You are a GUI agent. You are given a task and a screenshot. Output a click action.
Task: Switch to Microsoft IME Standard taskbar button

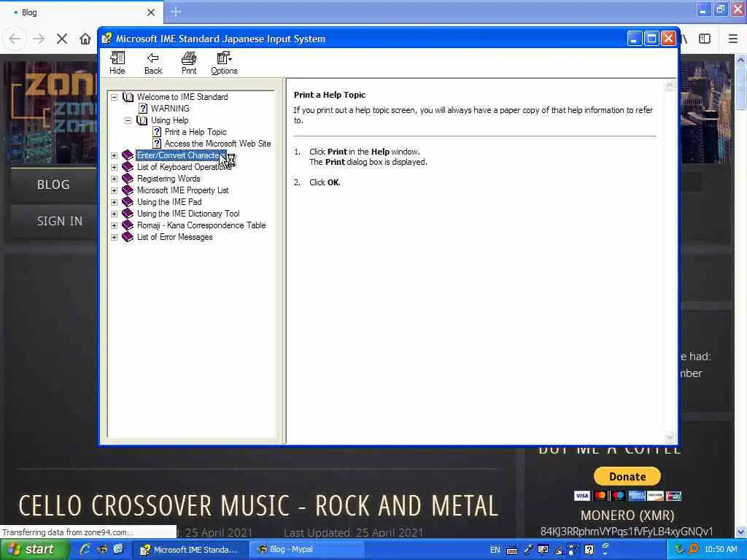click(x=190, y=550)
